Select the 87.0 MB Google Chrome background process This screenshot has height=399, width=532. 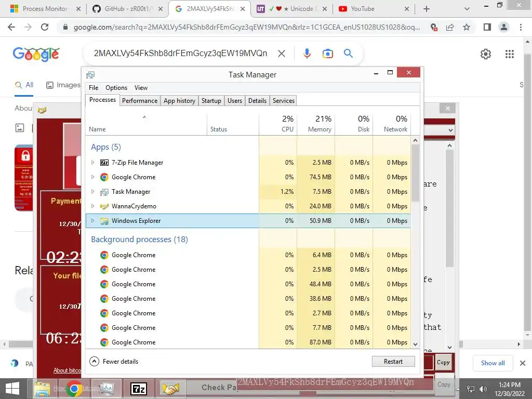tap(248, 342)
